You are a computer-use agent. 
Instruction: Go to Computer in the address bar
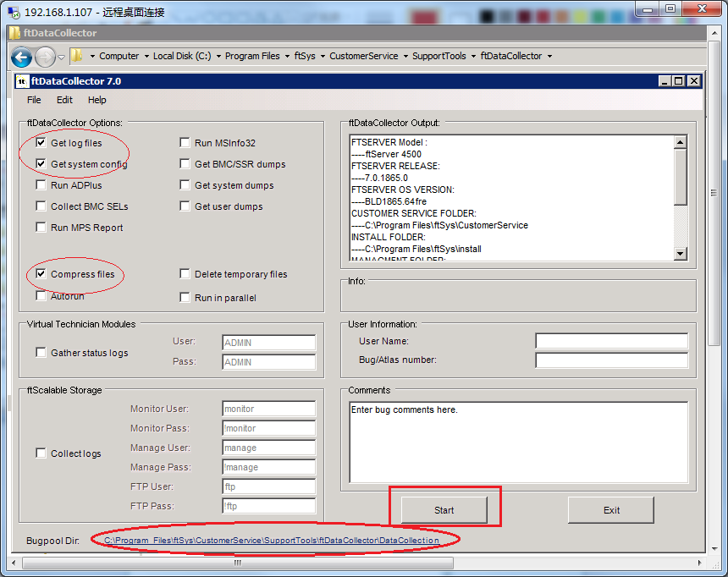[119, 56]
